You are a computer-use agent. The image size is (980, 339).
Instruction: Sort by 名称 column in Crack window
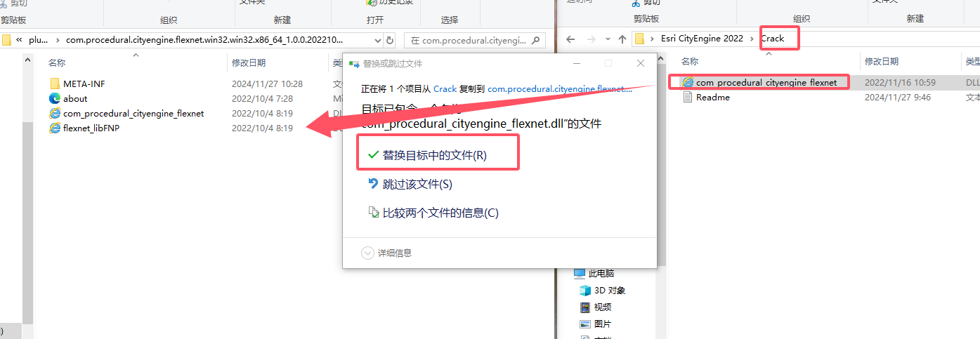(x=690, y=61)
